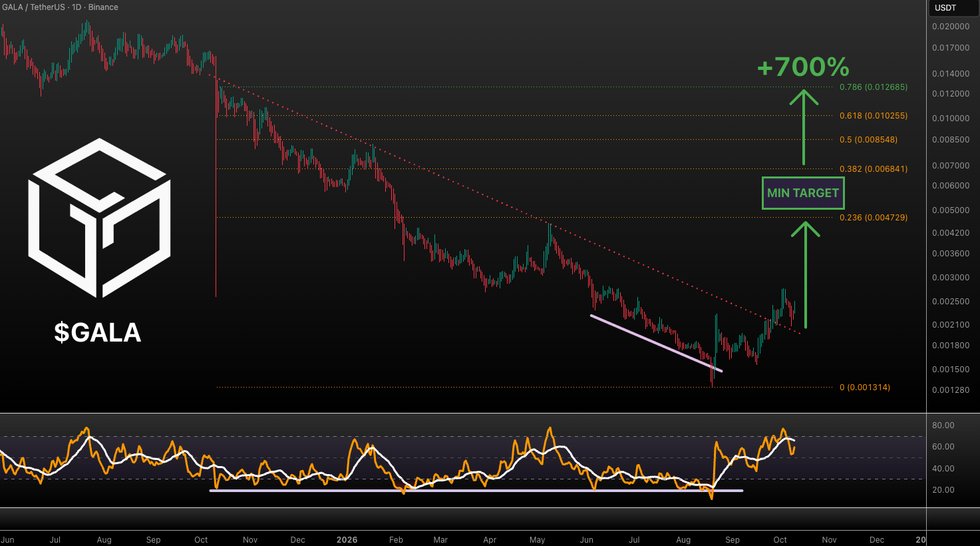Click the 80.00 RSI scale value
Screen dimensions: 980x546
click(943, 425)
